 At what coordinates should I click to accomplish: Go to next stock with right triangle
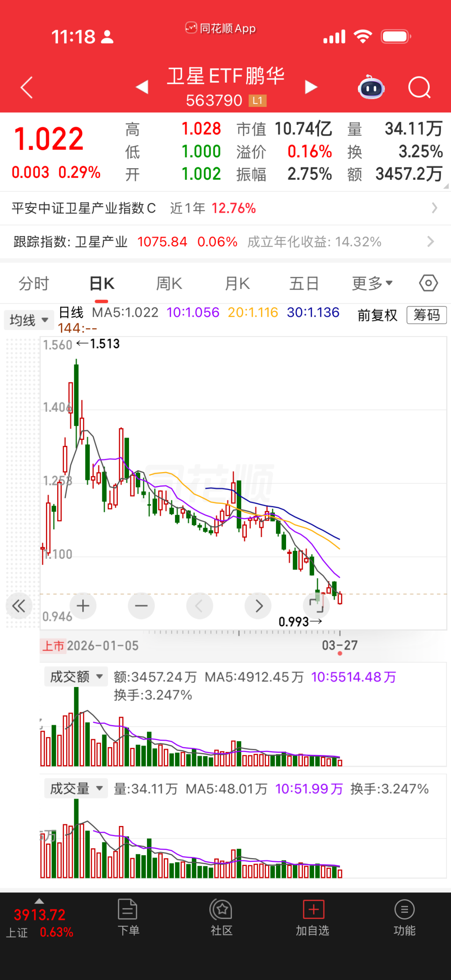point(311,87)
